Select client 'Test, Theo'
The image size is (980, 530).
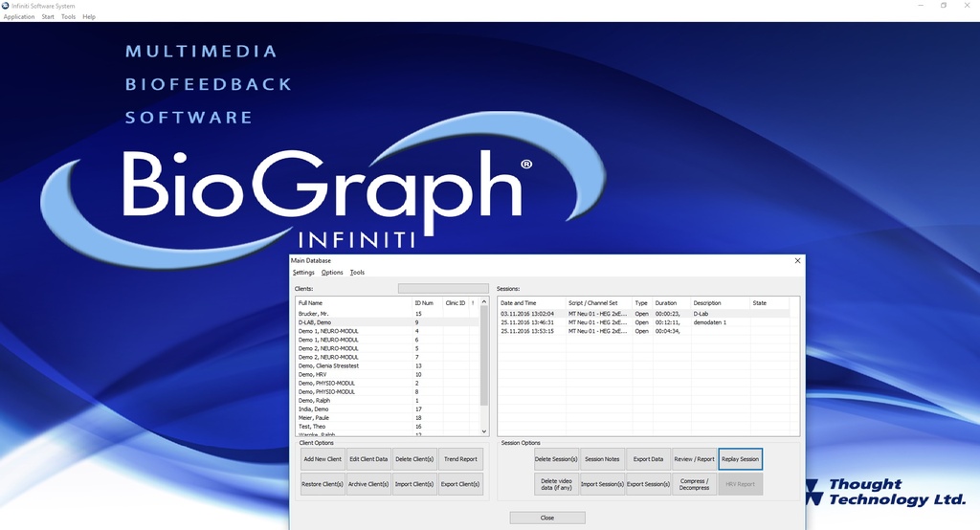pyautogui.click(x=388, y=427)
